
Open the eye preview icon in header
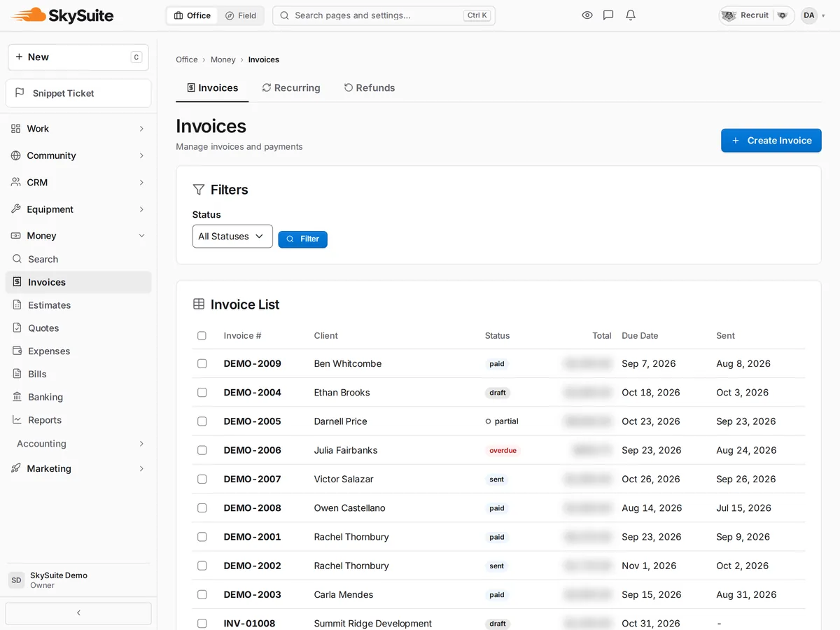(587, 15)
